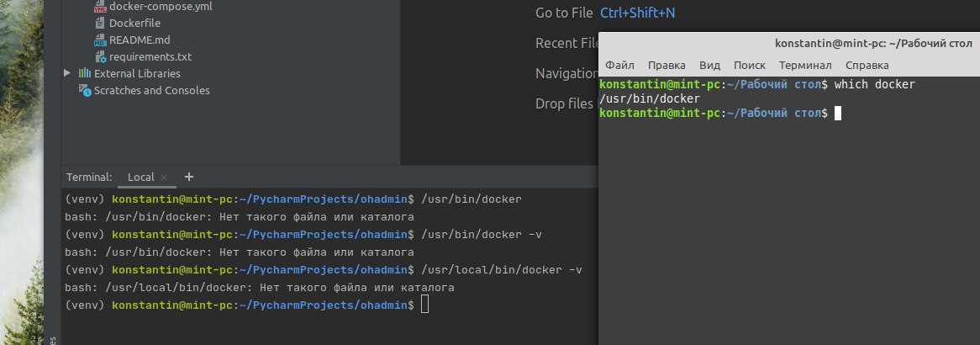Click the README.md markdown file icon
980x345 pixels.
pos(101,40)
